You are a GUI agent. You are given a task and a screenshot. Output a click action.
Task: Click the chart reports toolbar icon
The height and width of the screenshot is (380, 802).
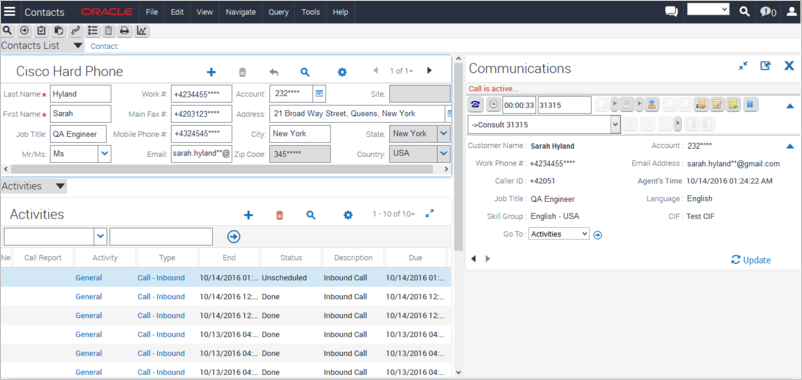coord(142,31)
